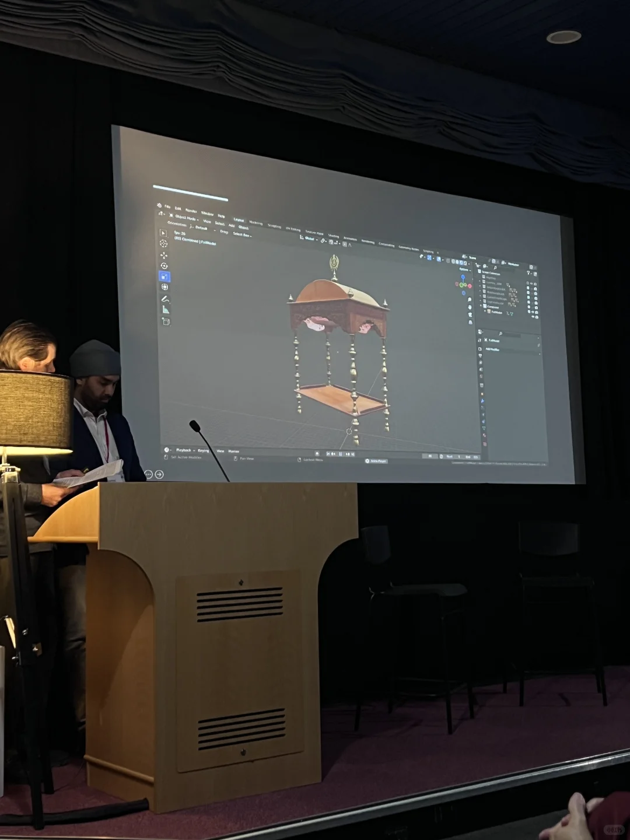Toggle viewport gizmos display

tap(429, 257)
